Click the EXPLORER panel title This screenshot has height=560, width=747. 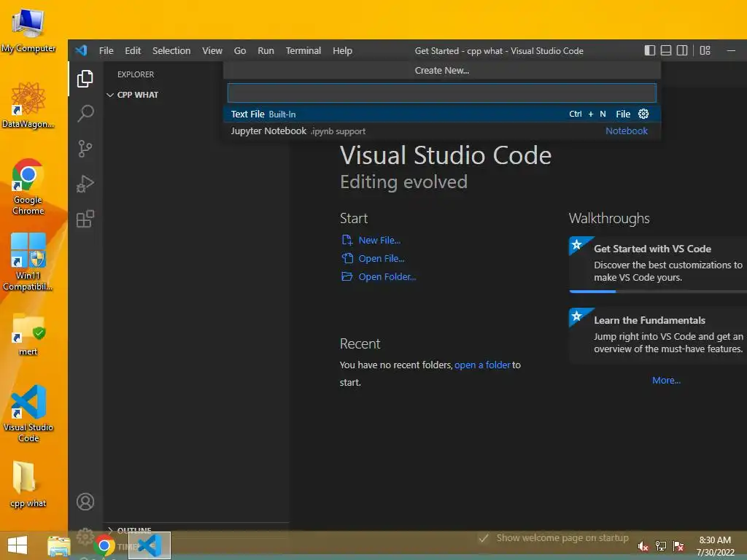[136, 74]
